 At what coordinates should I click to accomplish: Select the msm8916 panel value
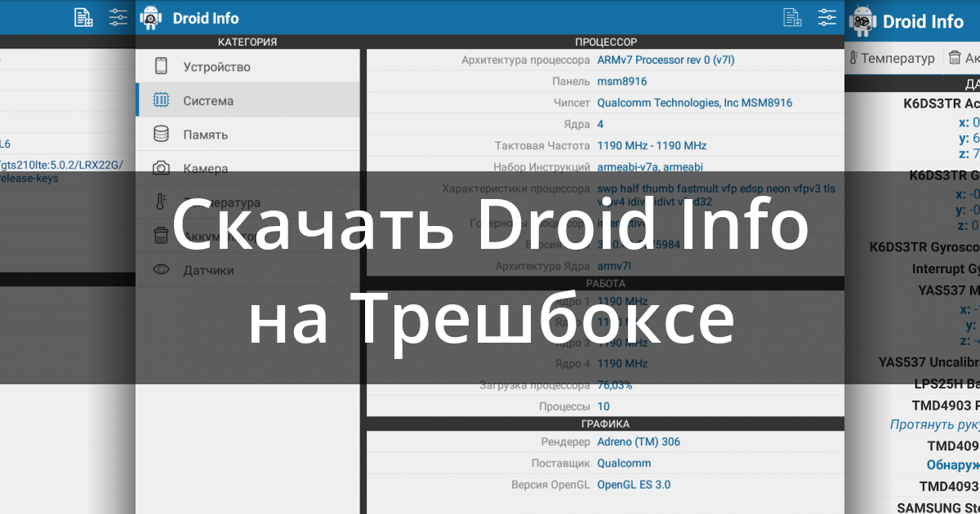click(x=622, y=82)
